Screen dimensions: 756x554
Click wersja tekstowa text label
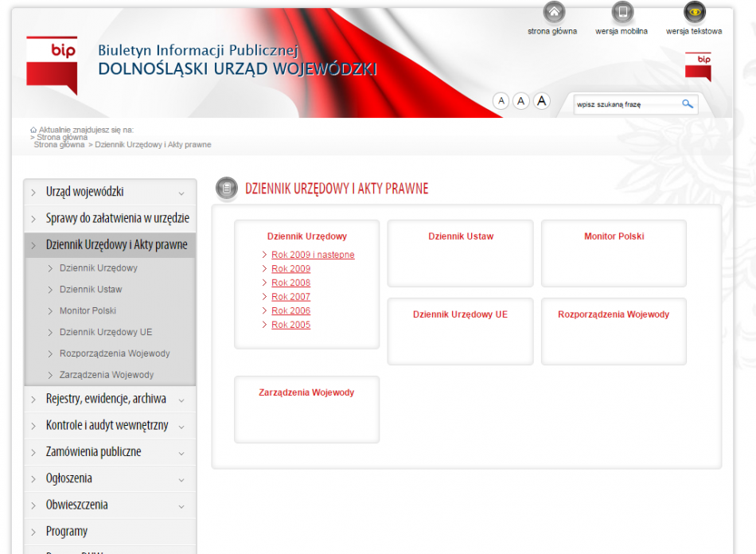point(694,31)
